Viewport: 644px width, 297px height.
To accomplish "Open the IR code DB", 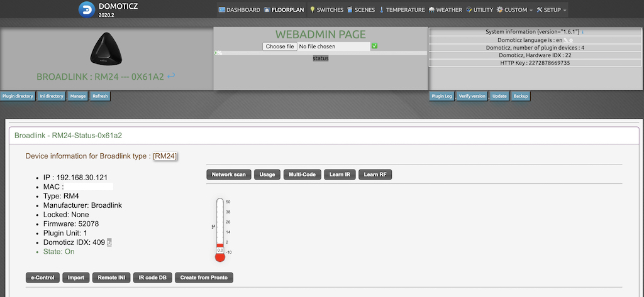I will pyautogui.click(x=153, y=278).
